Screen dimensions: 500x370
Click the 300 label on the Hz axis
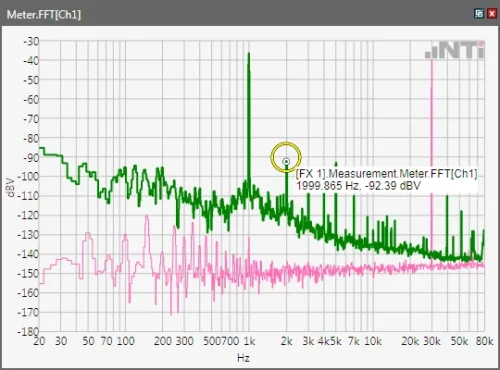[x=184, y=341]
